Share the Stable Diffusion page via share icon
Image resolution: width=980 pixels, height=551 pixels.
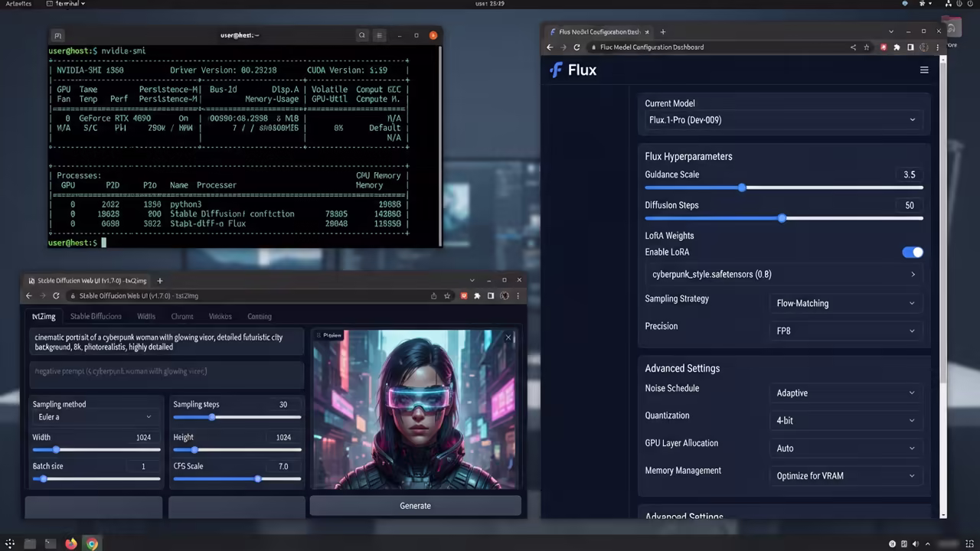pyautogui.click(x=434, y=295)
